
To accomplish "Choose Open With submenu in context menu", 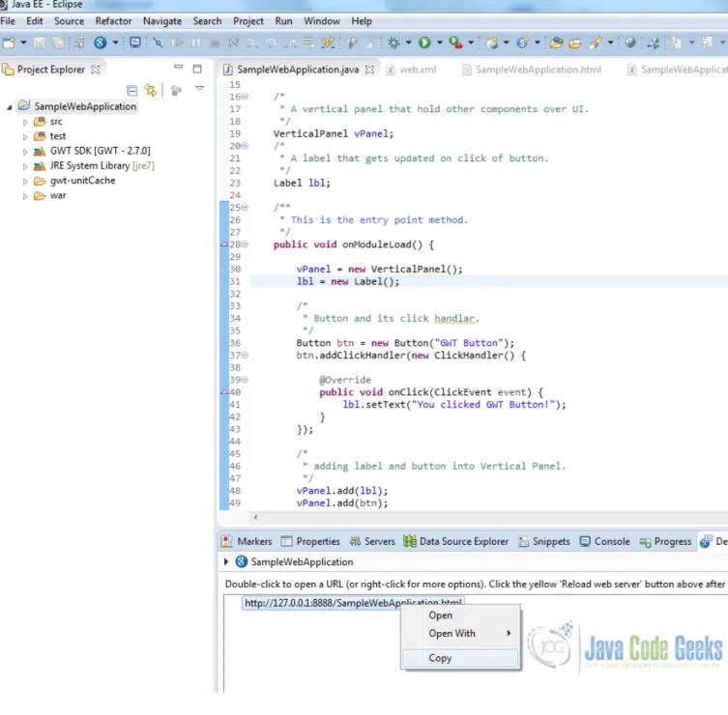I will [460, 633].
